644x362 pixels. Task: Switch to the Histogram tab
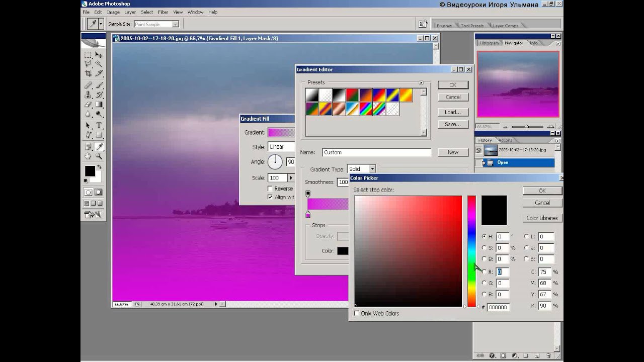pos(489,43)
